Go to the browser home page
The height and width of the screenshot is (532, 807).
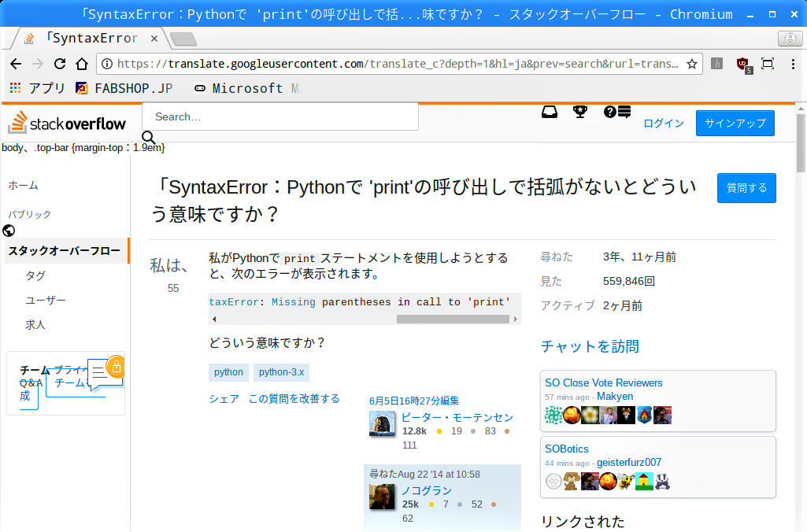(x=82, y=64)
